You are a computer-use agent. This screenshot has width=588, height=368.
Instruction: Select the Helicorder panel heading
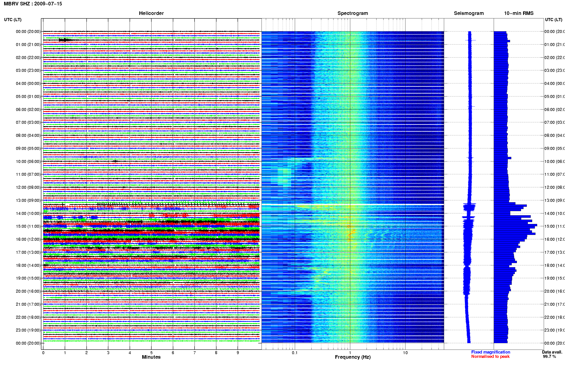[x=151, y=13]
